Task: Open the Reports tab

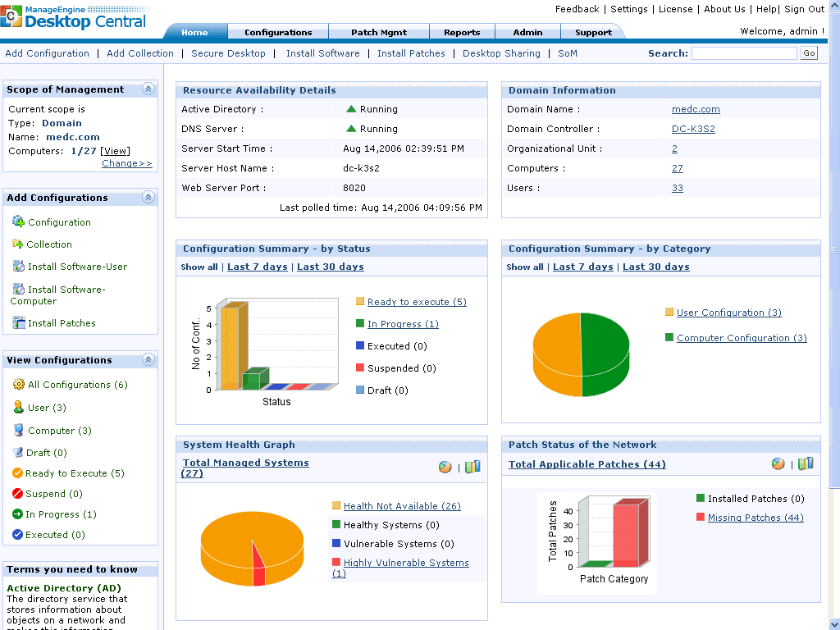Action: pos(462,31)
